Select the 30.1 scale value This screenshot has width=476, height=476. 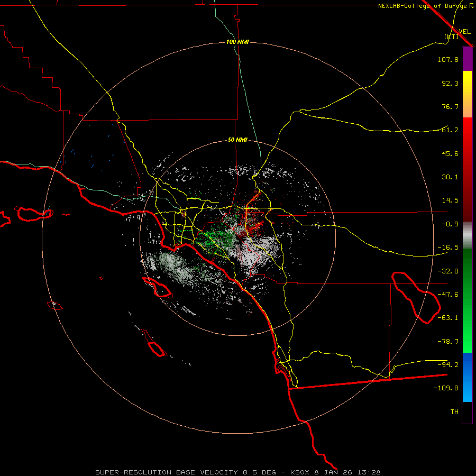[x=450, y=177]
